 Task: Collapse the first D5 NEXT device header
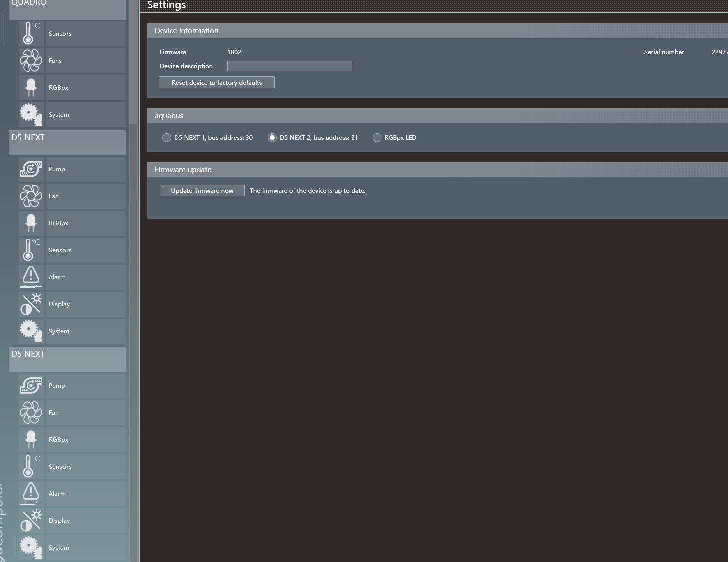(x=67, y=142)
